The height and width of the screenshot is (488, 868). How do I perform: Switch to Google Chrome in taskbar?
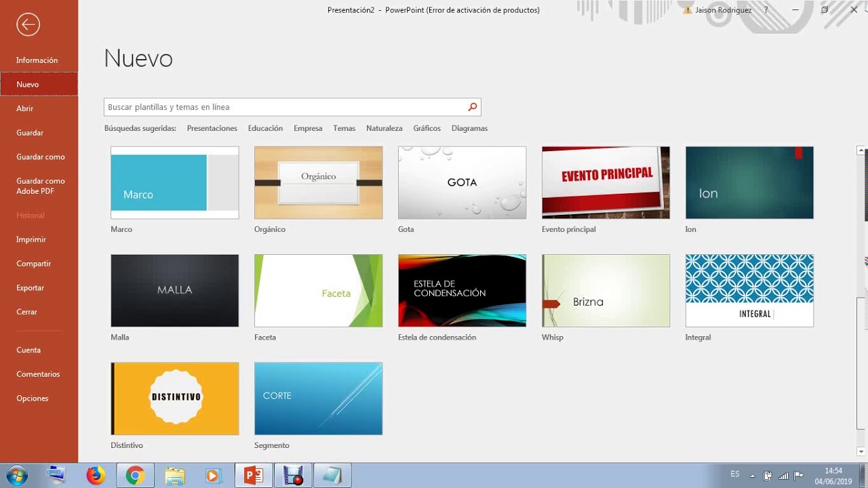(x=135, y=476)
